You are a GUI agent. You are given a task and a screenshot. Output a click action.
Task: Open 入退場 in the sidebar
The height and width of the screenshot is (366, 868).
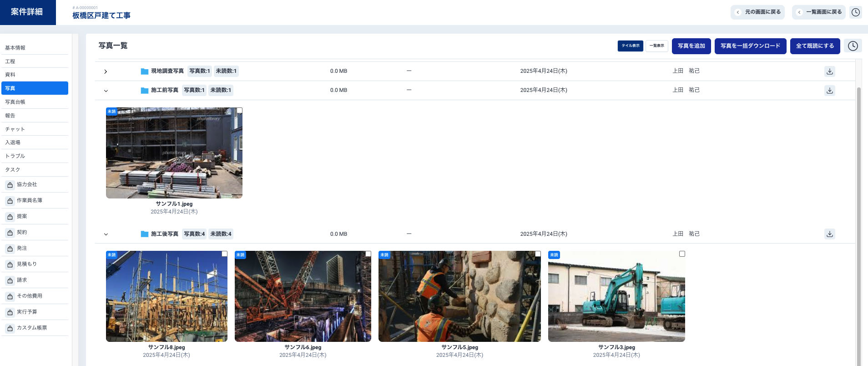pyautogui.click(x=35, y=142)
